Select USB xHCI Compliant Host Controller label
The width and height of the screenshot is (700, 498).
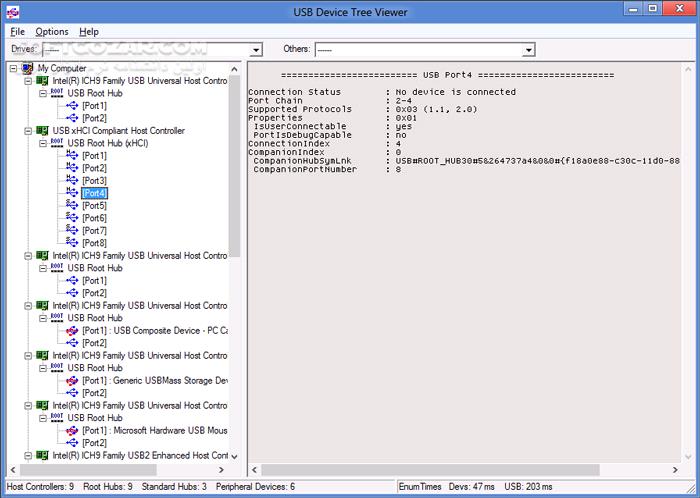click(118, 131)
